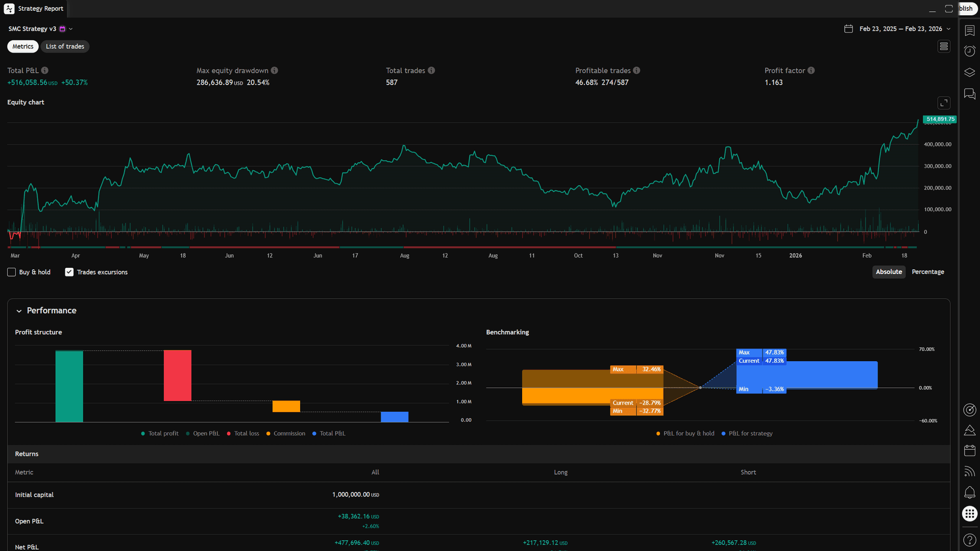Open the alerts clock icon in sidebar
The height and width of the screenshot is (551, 980).
tap(969, 51)
